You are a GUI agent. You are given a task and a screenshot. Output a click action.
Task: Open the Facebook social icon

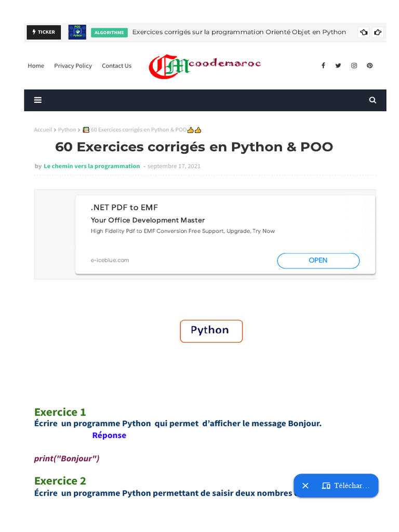[x=323, y=65]
